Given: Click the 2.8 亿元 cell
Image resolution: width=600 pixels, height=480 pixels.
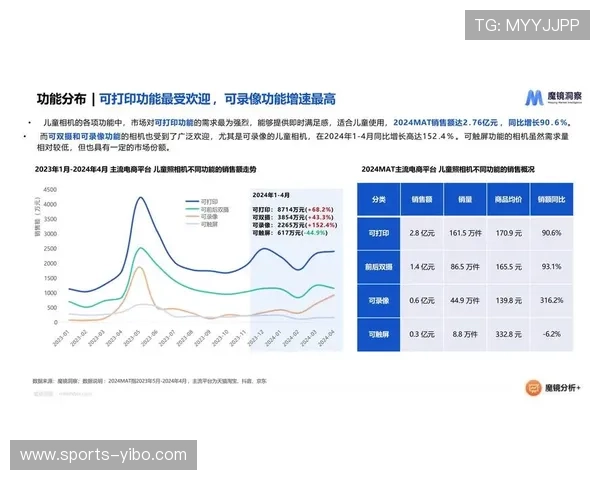Looking at the screenshot, I should (x=422, y=233).
